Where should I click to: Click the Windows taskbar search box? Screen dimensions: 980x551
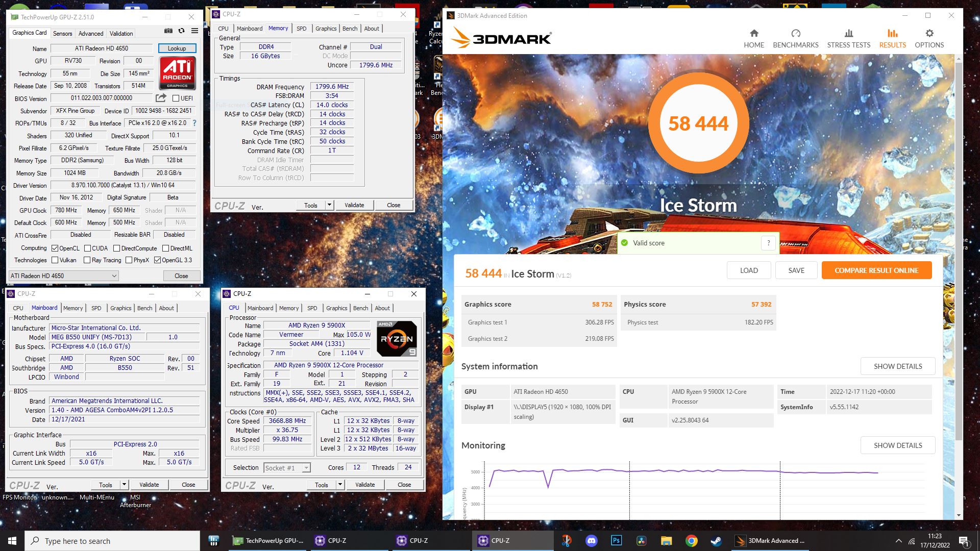point(112,541)
